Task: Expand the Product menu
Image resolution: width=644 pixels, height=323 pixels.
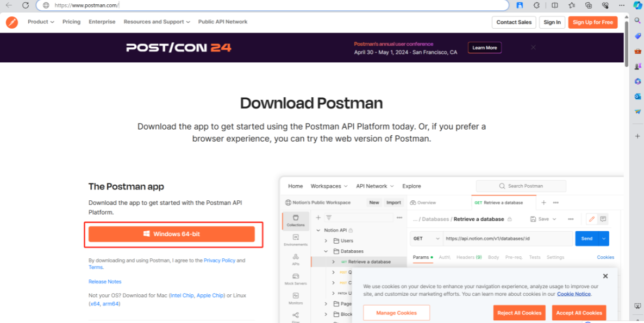Action: coord(41,22)
